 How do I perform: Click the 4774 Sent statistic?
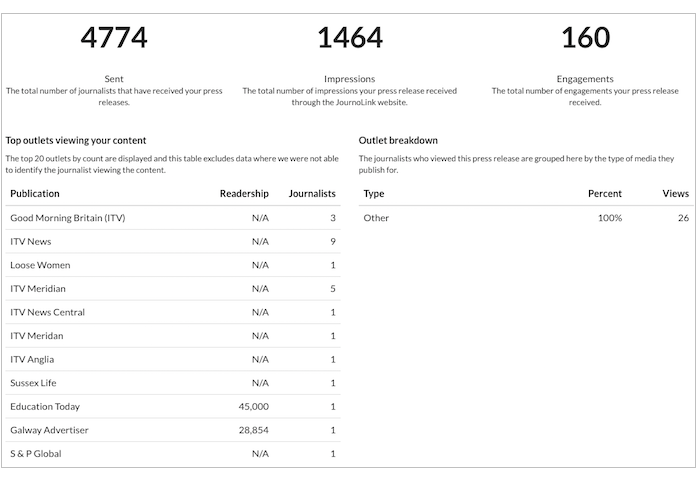pyautogui.click(x=114, y=37)
